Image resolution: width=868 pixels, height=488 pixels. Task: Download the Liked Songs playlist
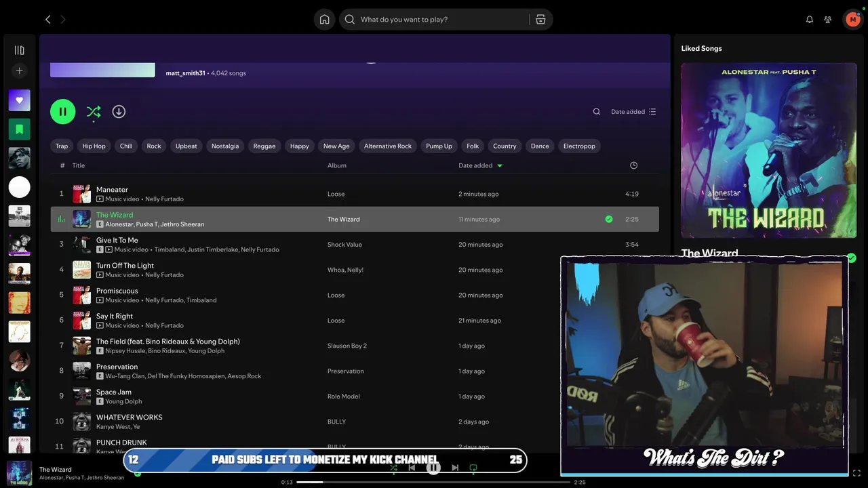pos(119,112)
